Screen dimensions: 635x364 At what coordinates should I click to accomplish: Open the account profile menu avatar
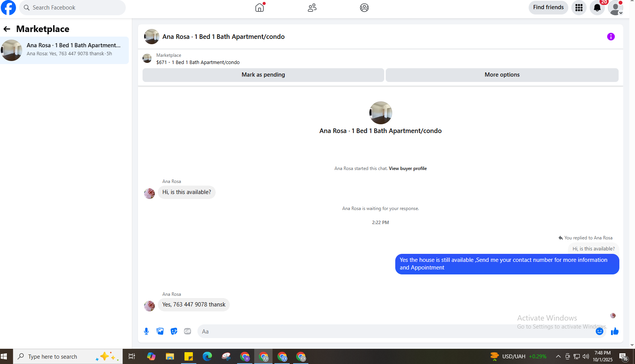point(616,8)
